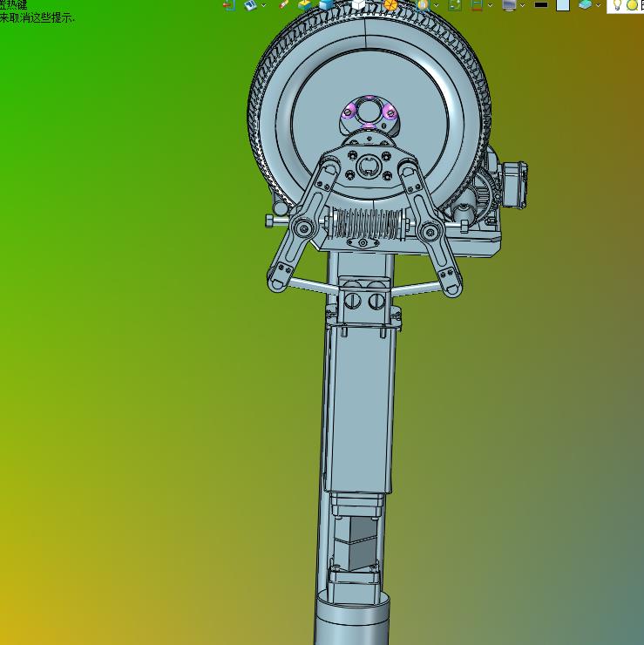Click the bracket icon with the red base
Screen dimensions: 644x645
click(x=477, y=5)
